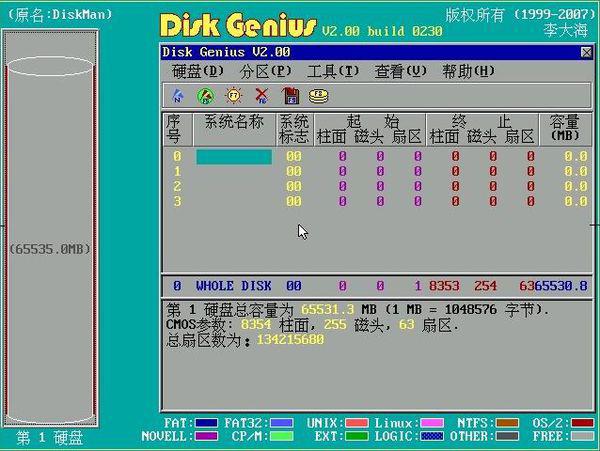The height and width of the screenshot is (451, 600).
Task: Click the Linux legend color swatch
Action: [x=432, y=423]
